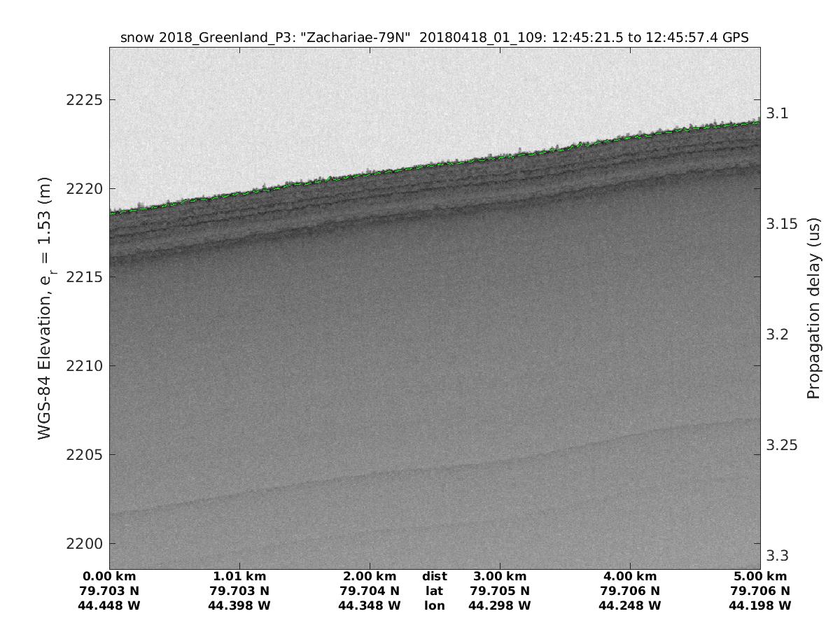Click latitude "79.705 N" label
Viewport: 840px width, 630px height.
coord(500,591)
